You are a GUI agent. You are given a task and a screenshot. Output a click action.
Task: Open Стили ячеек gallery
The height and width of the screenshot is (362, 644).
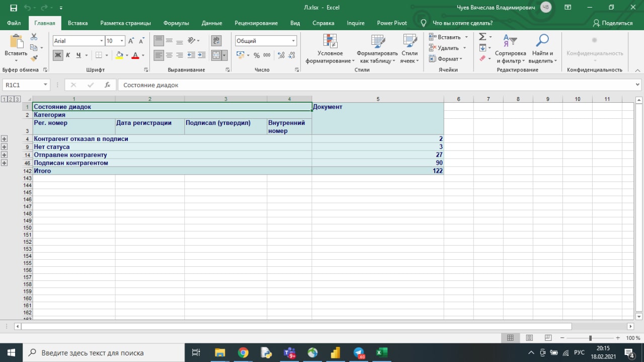click(410, 49)
